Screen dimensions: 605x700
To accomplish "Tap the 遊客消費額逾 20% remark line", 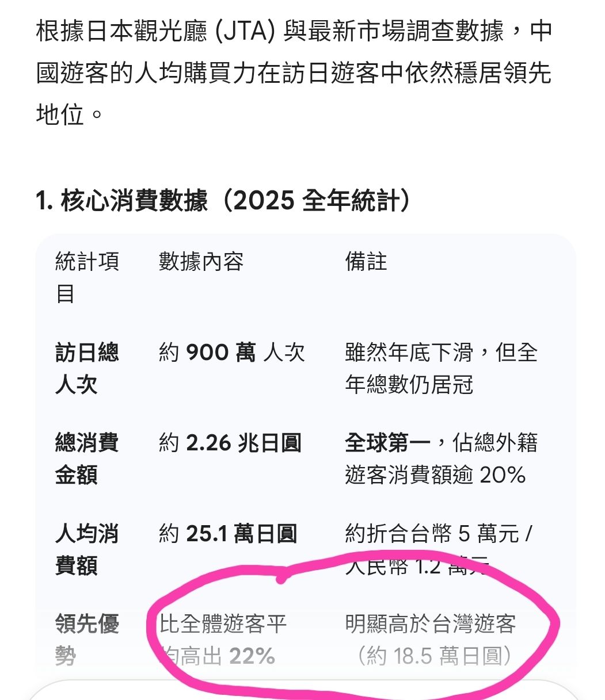I will [x=435, y=475].
